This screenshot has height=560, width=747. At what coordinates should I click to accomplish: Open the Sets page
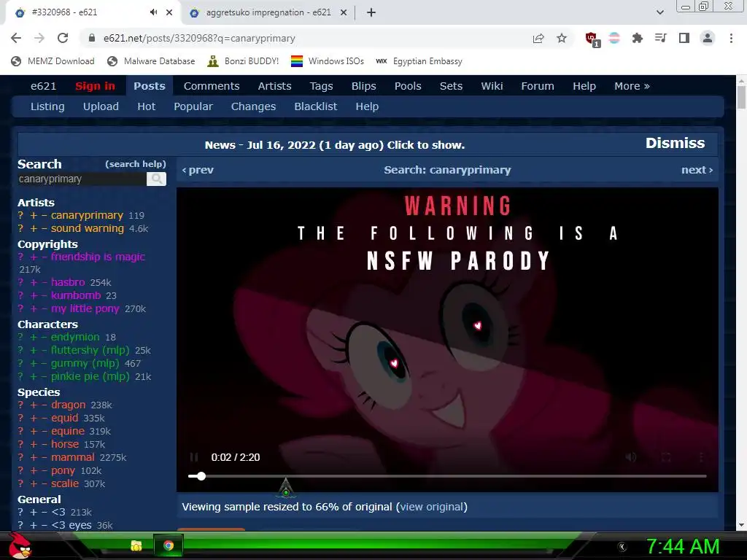(451, 86)
